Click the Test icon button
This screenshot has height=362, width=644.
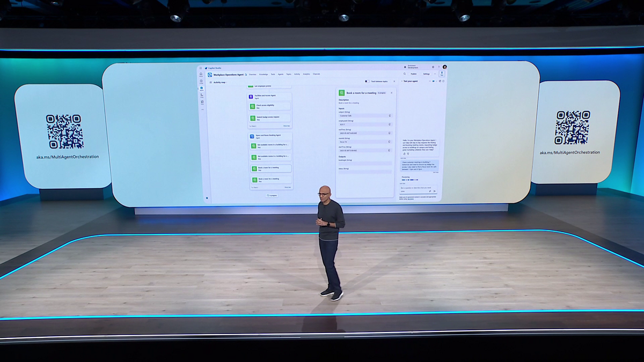click(442, 74)
